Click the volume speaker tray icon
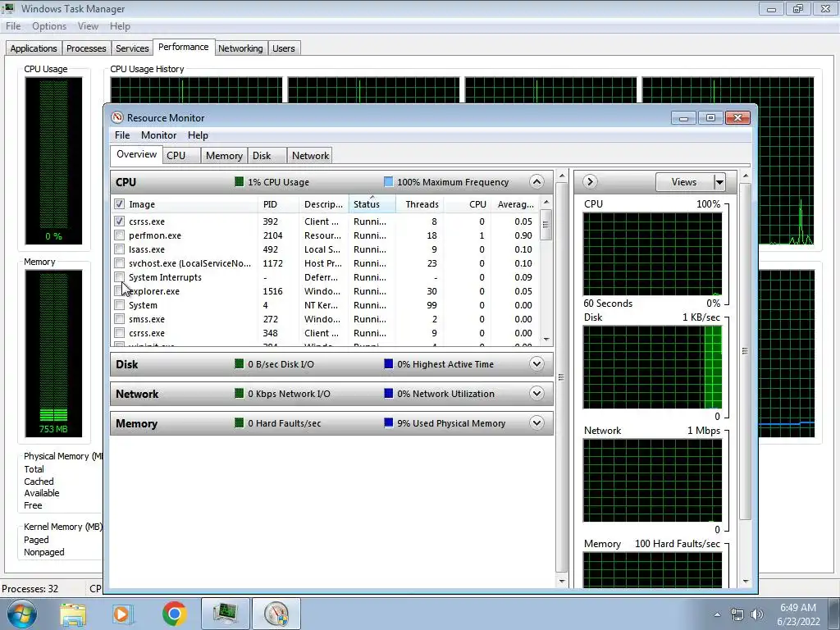Image resolution: width=840 pixels, height=630 pixels. 756,614
